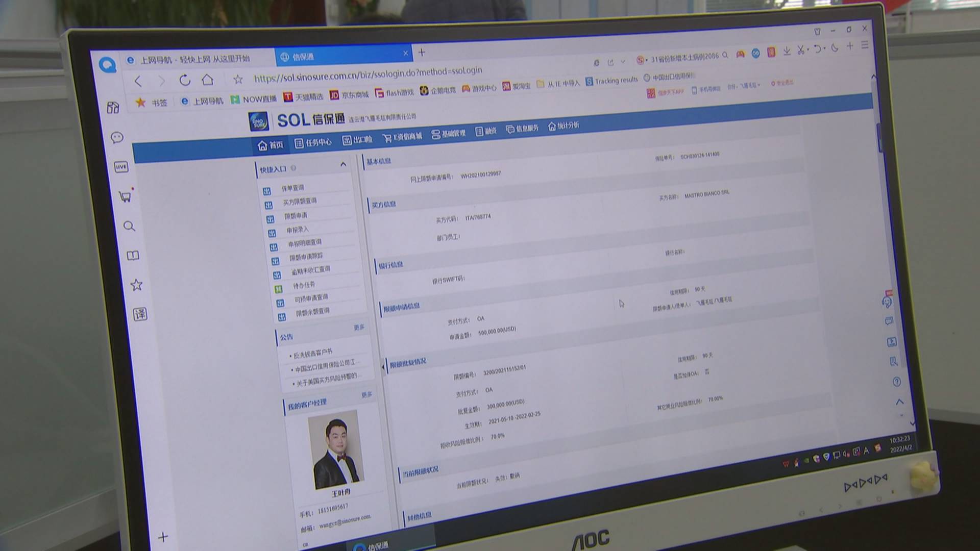Add a sidebar app with the plus icon
Image resolution: width=980 pixels, height=551 pixels.
pos(163,537)
